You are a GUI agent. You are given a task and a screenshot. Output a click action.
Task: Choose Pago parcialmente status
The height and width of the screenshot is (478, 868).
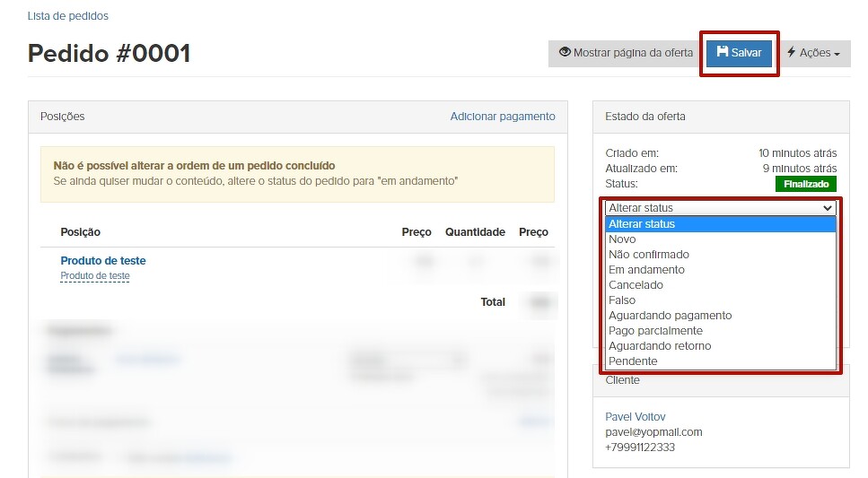(x=655, y=331)
